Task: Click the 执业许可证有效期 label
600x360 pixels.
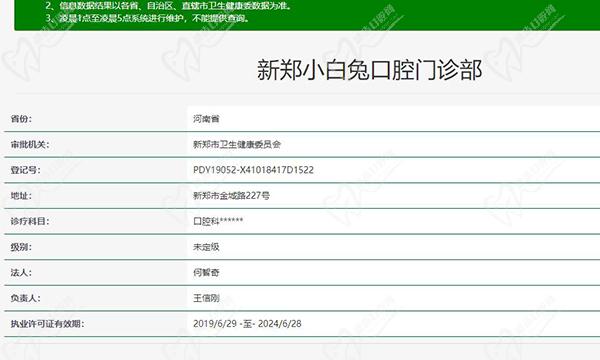Action: click(47, 324)
